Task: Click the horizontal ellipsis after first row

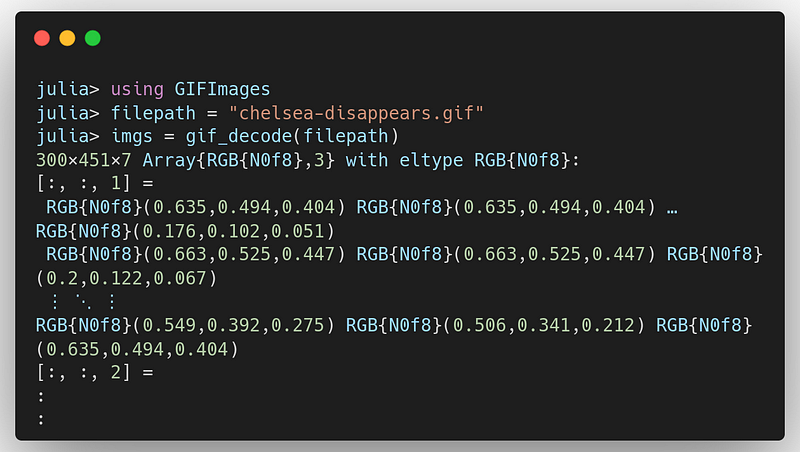Action: 672,209
